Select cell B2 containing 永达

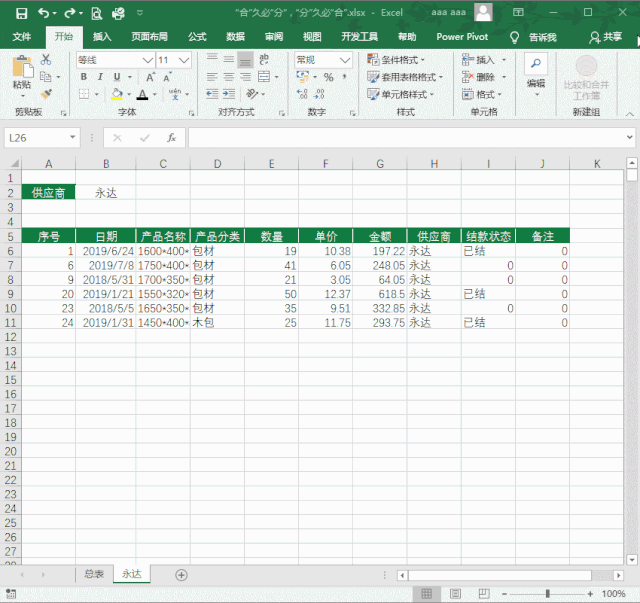pos(106,192)
